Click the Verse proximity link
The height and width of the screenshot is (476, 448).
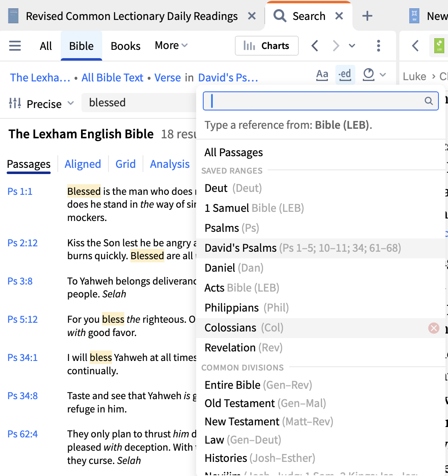click(x=167, y=78)
